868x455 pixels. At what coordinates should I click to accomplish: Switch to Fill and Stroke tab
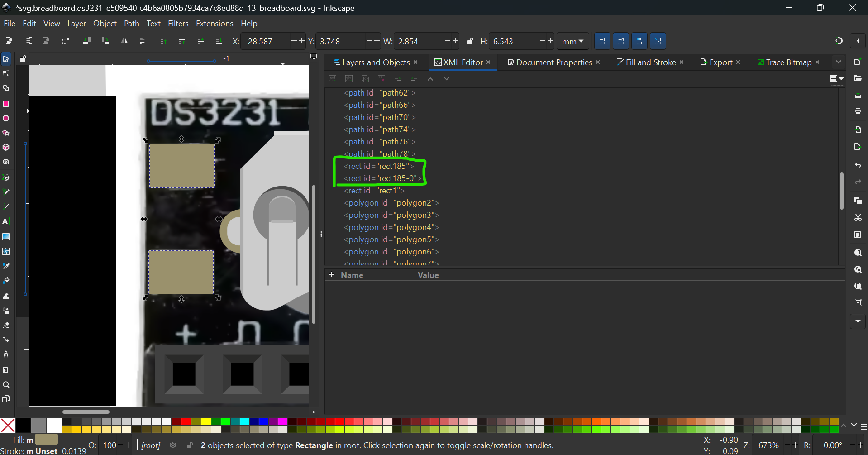click(x=646, y=62)
